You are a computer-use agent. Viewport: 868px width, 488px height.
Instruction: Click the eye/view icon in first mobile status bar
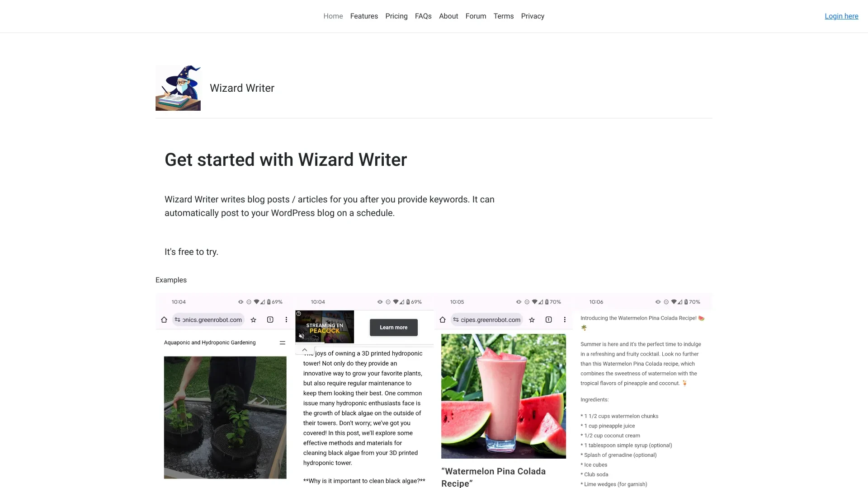pyautogui.click(x=241, y=301)
